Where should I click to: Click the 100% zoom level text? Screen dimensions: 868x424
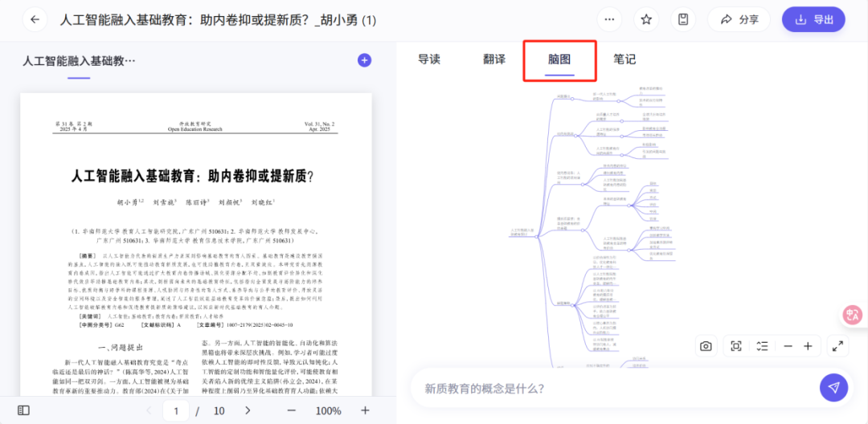tap(328, 410)
